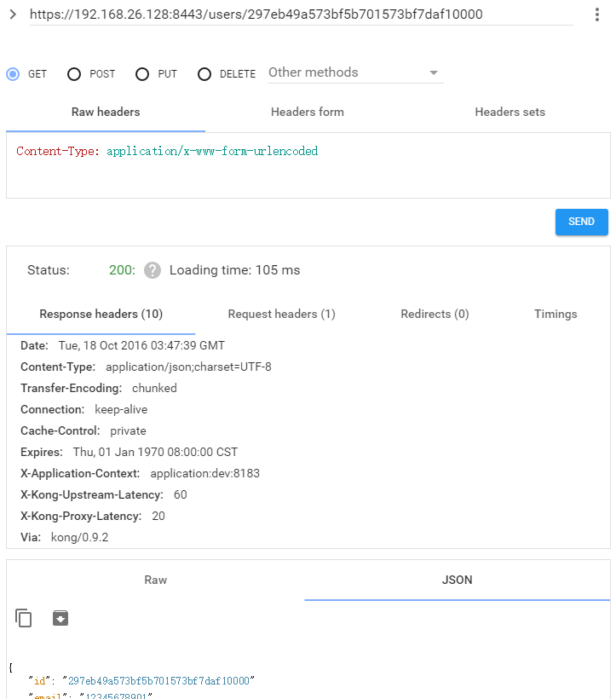Select the PUT method radio button
Image resolution: width=616 pixels, height=699 pixels.
click(142, 74)
